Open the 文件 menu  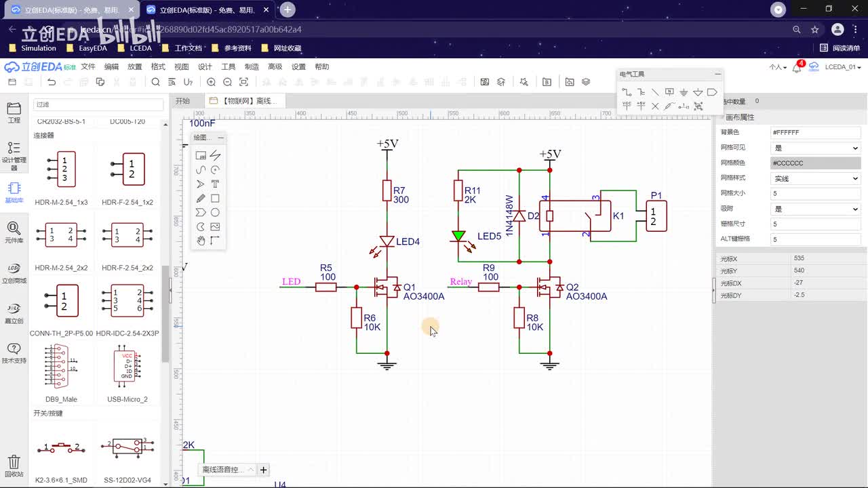[88, 66]
